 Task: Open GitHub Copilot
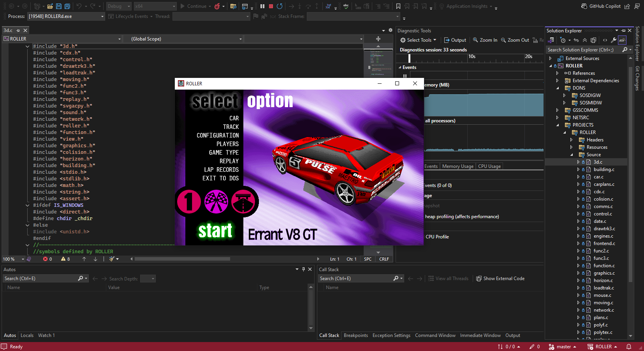tap(601, 6)
